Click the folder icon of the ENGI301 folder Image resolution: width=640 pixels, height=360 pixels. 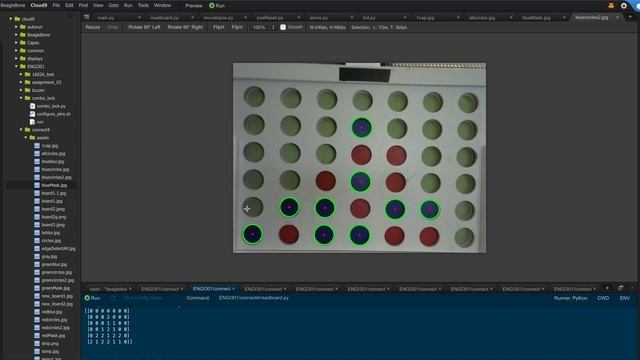(x=23, y=66)
